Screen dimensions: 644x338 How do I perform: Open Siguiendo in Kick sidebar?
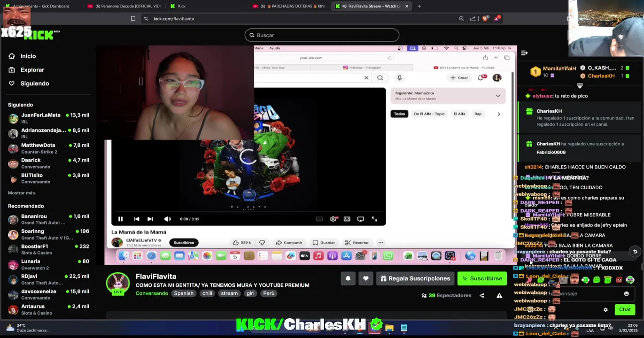tap(29, 83)
